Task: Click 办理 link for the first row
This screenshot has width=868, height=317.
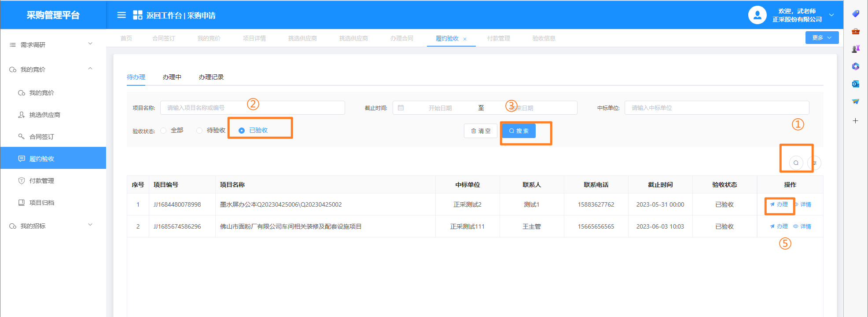Action: [779, 204]
